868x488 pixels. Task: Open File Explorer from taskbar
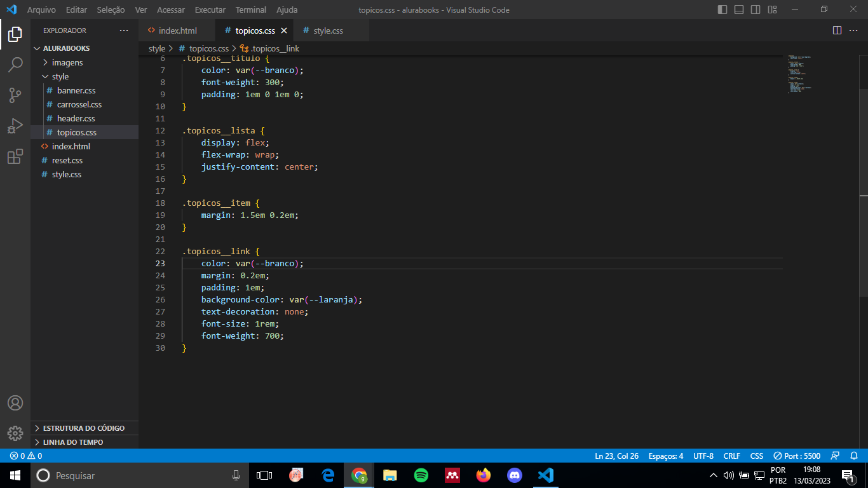tap(390, 475)
